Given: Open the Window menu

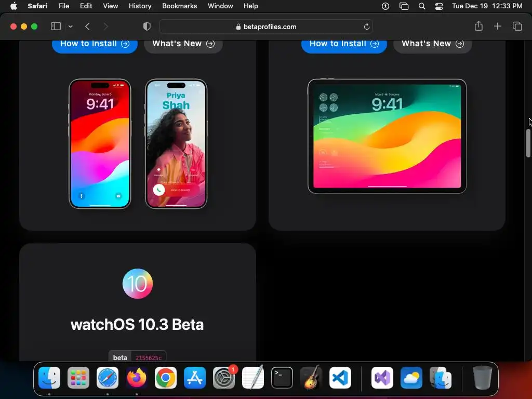Looking at the screenshot, I should (220, 6).
